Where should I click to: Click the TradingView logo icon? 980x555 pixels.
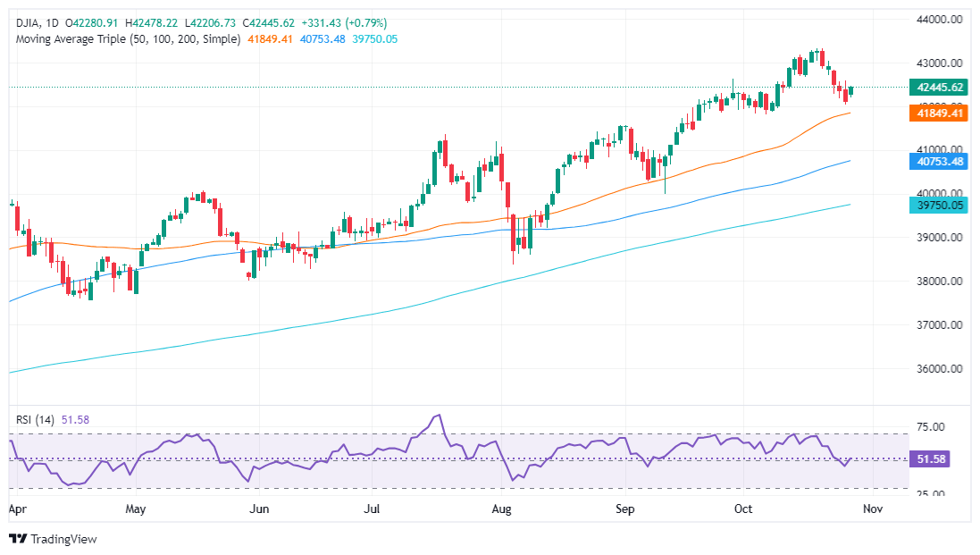pos(18,539)
